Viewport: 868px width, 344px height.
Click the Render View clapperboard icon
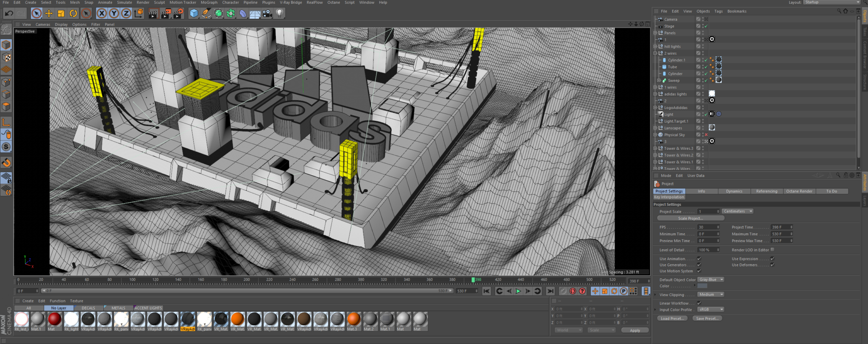(x=153, y=14)
